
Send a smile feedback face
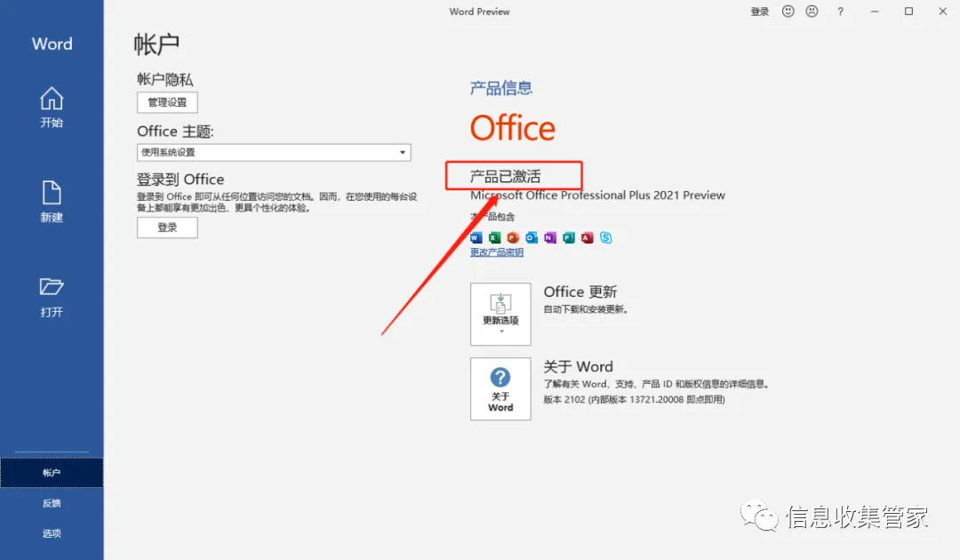coord(788,11)
